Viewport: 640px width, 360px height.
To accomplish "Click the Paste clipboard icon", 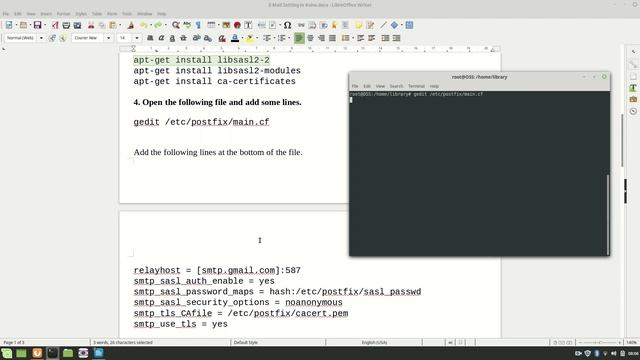I will coord(113,25).
